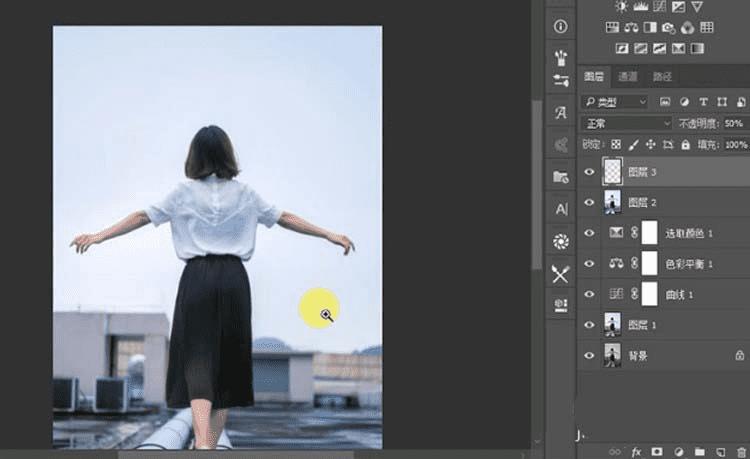
Task: Switch to the 通道 tab
Action: tap(627, 76)
